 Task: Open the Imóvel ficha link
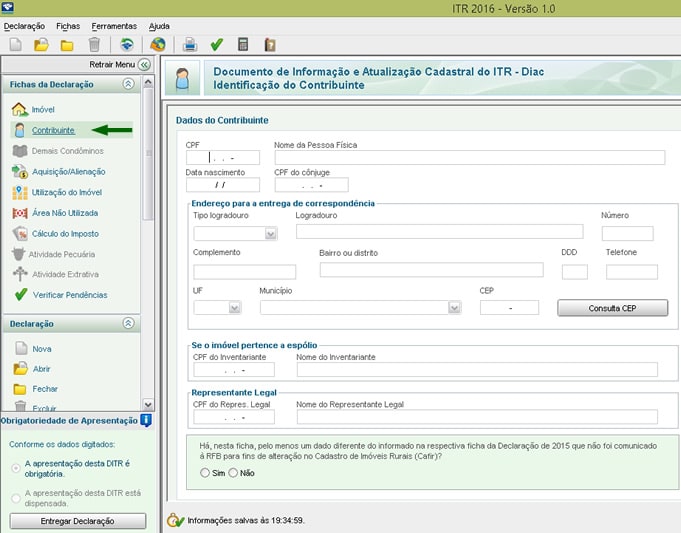pyautogui.click(x=43, y=109)
